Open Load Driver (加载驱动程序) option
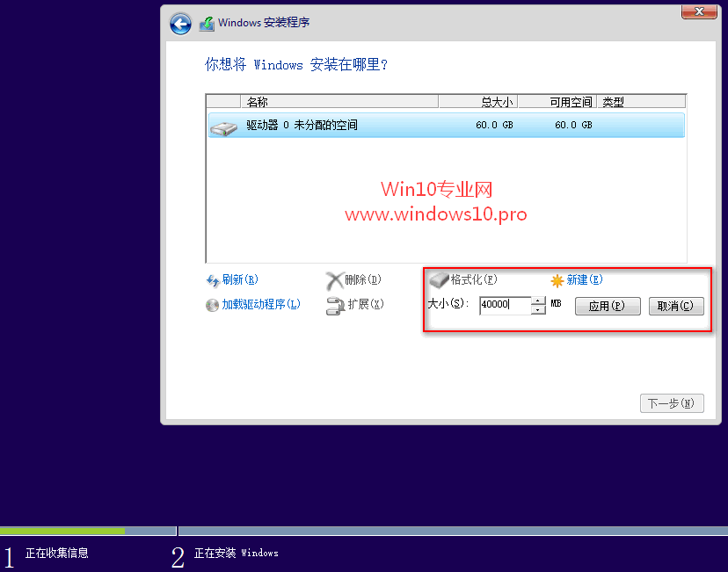The image size is (728, 572). [213, 306]
